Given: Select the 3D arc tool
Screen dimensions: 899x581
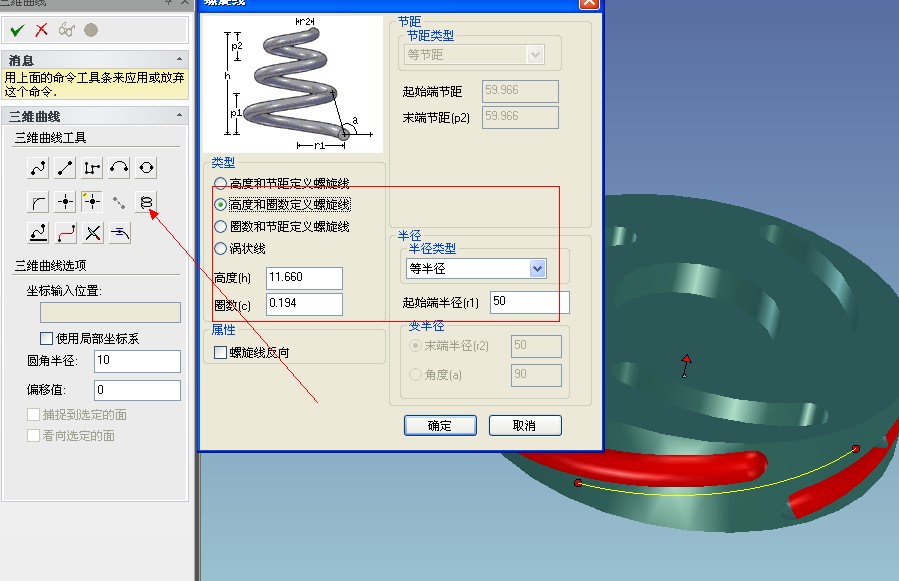Looking at the screenshot, I should [x=119, y=167].
